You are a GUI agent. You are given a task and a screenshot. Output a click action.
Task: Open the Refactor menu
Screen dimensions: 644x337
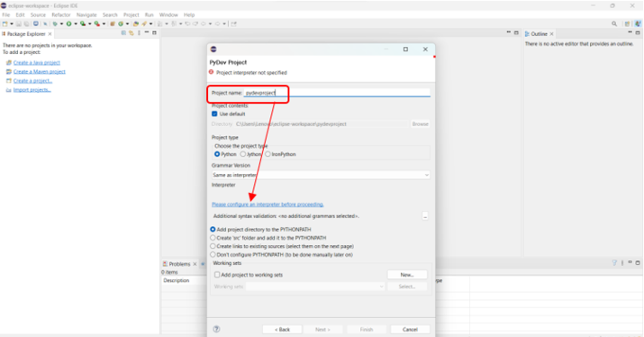point(61,14)
